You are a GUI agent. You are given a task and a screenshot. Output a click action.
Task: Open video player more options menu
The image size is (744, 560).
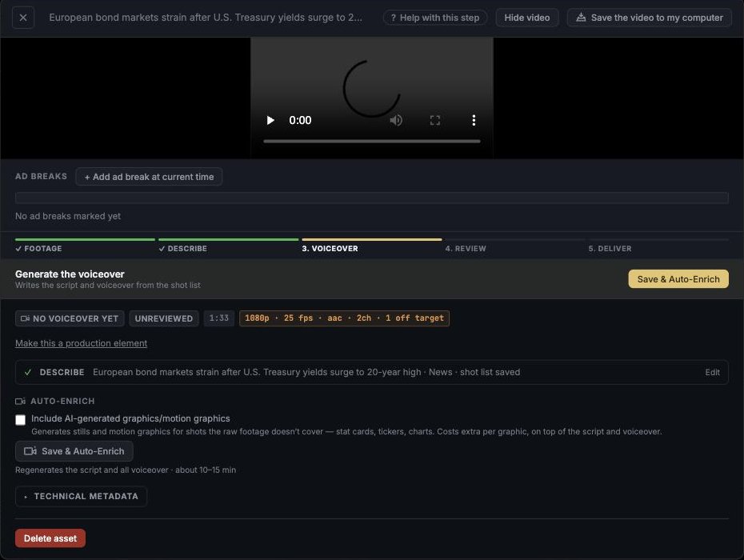(474, 120)
